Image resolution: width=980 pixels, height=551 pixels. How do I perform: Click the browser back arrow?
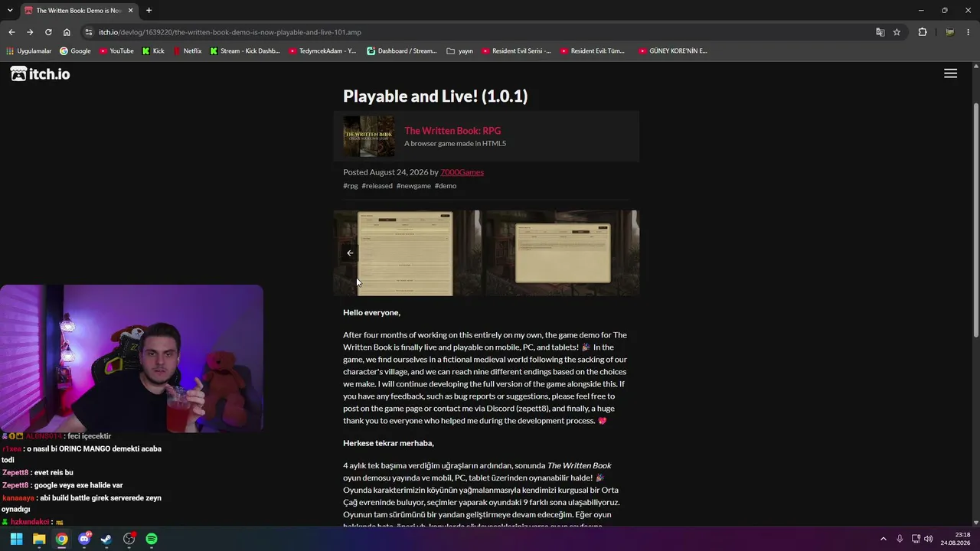tap(11, 32)
